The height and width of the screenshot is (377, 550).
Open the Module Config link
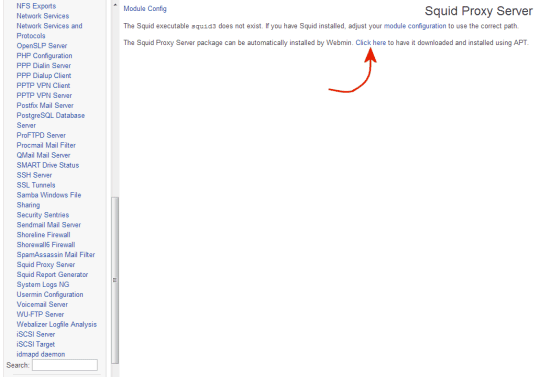(x=145, y=8)
